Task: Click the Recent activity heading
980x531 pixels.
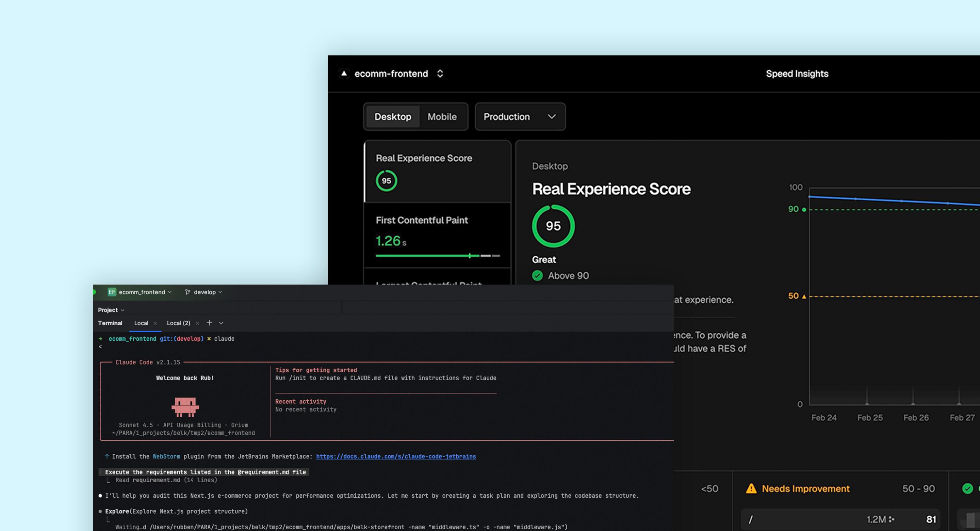Action: (300, 402)
